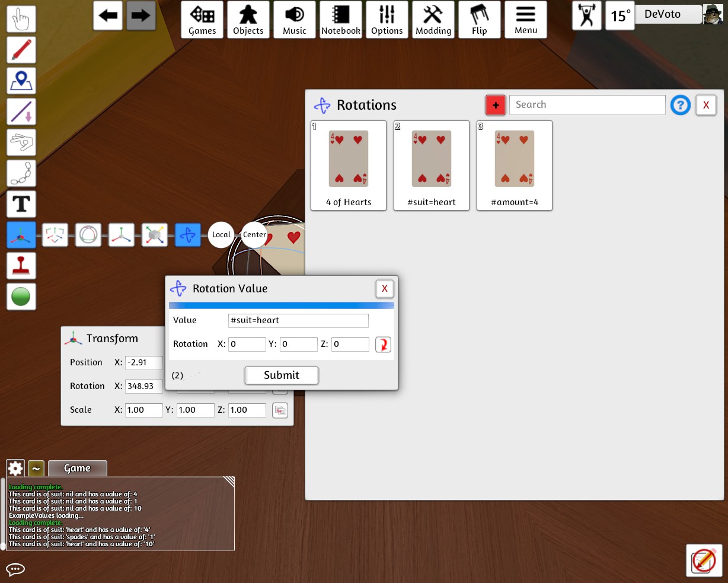The image size is (728, 583).
Task: Click the Rotation X field in Rotation Value
Action: tap(247, 344)
